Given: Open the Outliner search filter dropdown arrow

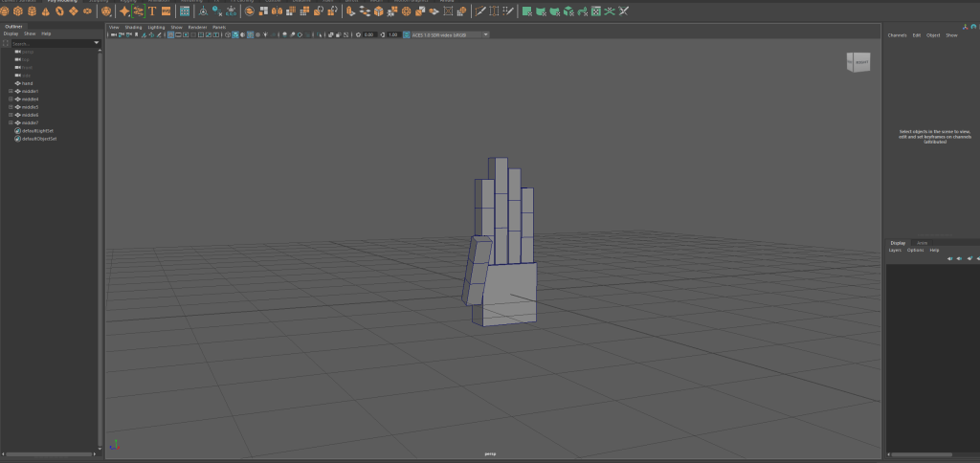Looking at the screenshot, I should [x=97, y=43].
